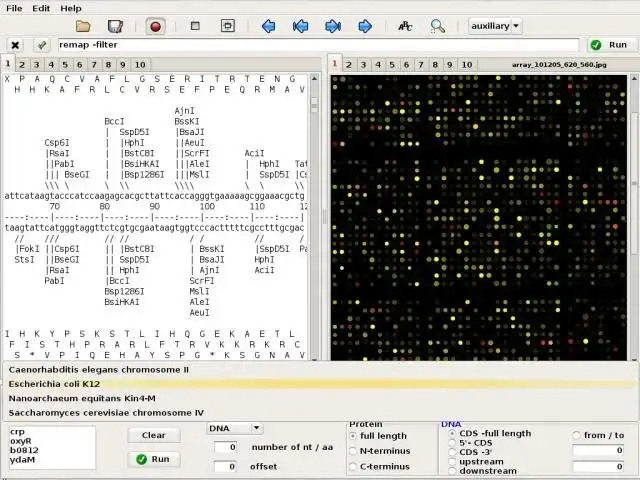Click the save document icon in toolbar
The height and width of the screenshot is (480, 640).
(116, 26)
